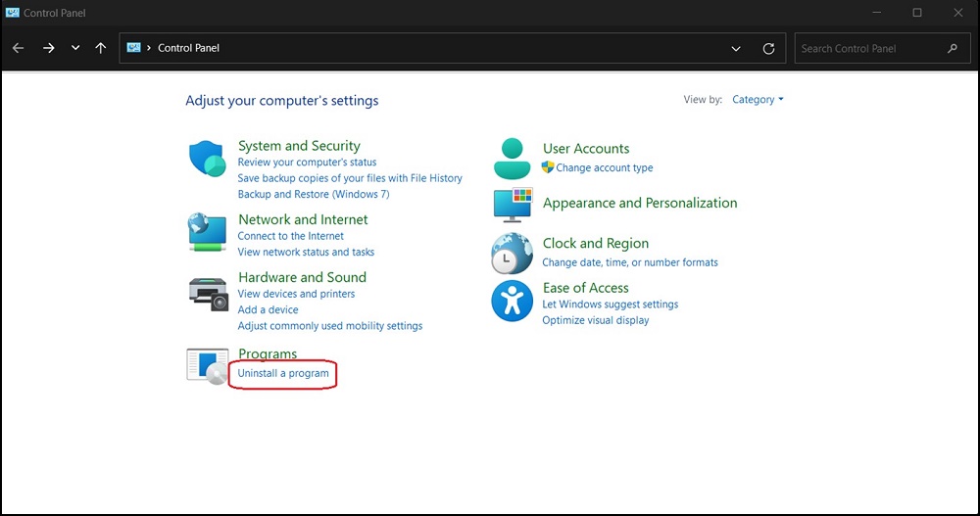980x516 pixels.
Task: Open Clock and Region category
Action: 596,243
